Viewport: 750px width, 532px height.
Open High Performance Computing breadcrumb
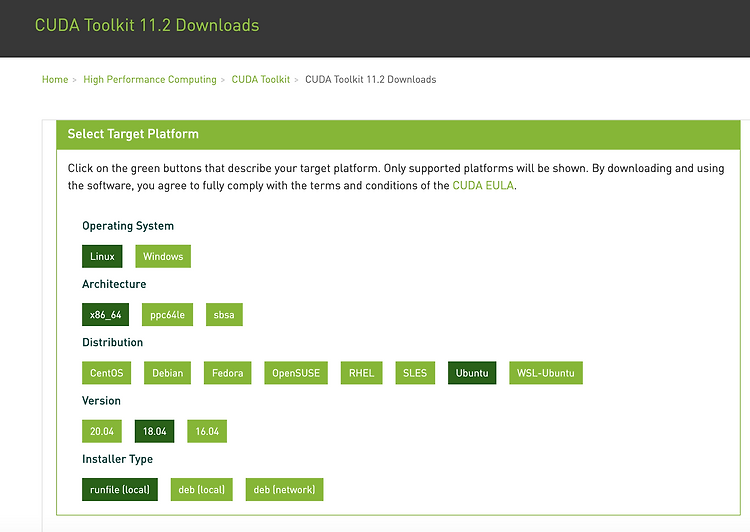click(150, 79)
